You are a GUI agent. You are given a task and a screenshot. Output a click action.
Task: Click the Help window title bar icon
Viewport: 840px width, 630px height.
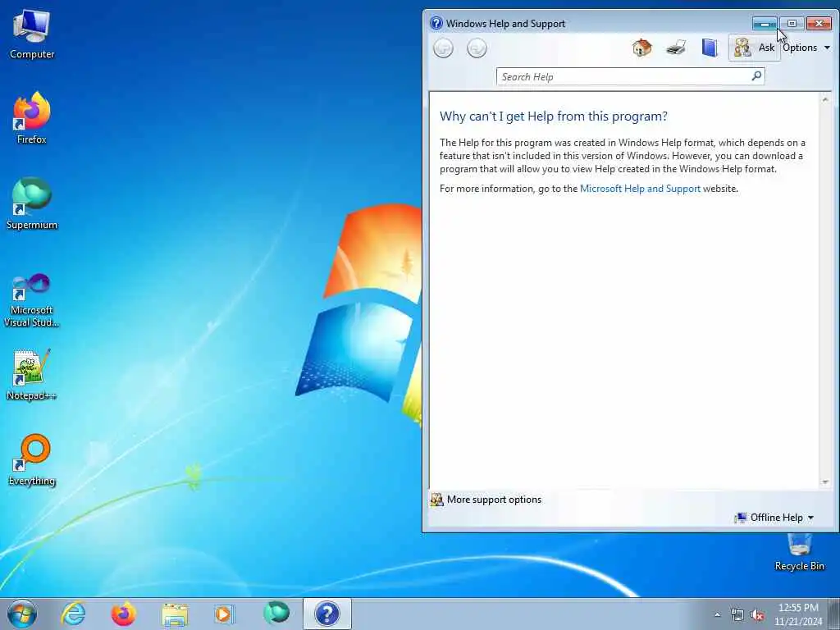(x=436, y=23)
